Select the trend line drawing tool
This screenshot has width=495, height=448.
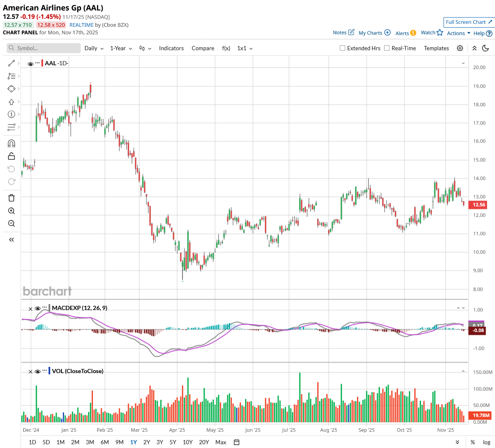point(11,64)
